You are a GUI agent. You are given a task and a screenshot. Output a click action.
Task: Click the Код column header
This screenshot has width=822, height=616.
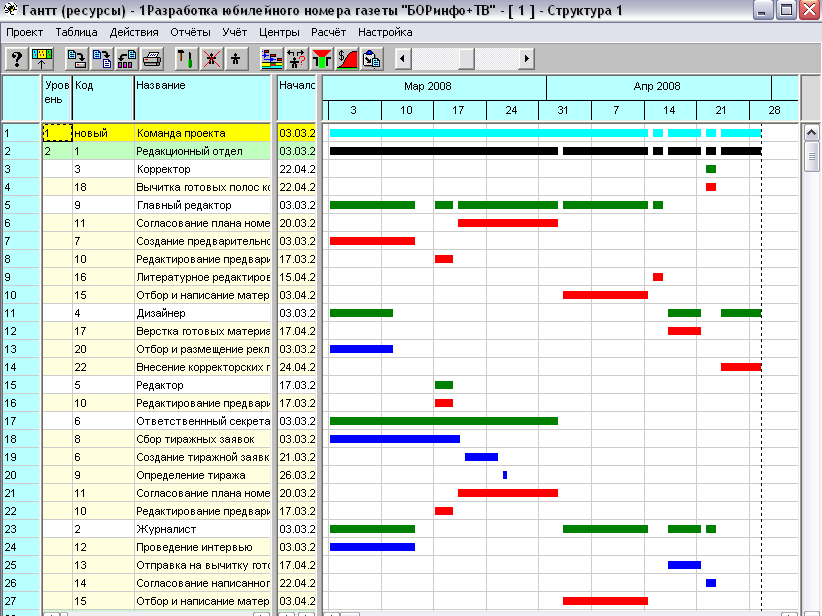[x=103, y=98]
